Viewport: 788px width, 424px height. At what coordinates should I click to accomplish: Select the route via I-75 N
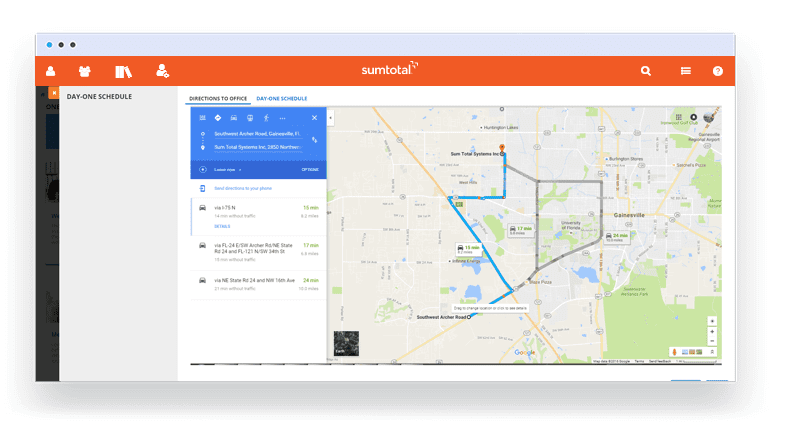pos(258,217)
